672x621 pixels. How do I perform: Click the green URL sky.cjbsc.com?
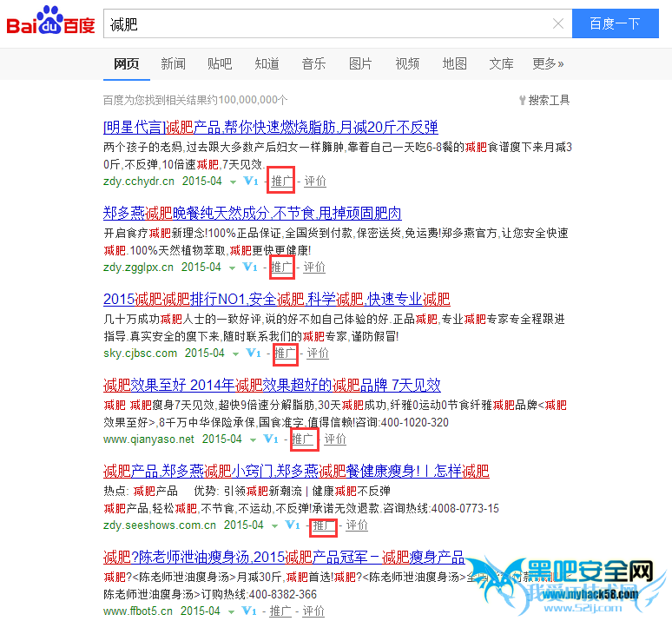pos(140,353)
